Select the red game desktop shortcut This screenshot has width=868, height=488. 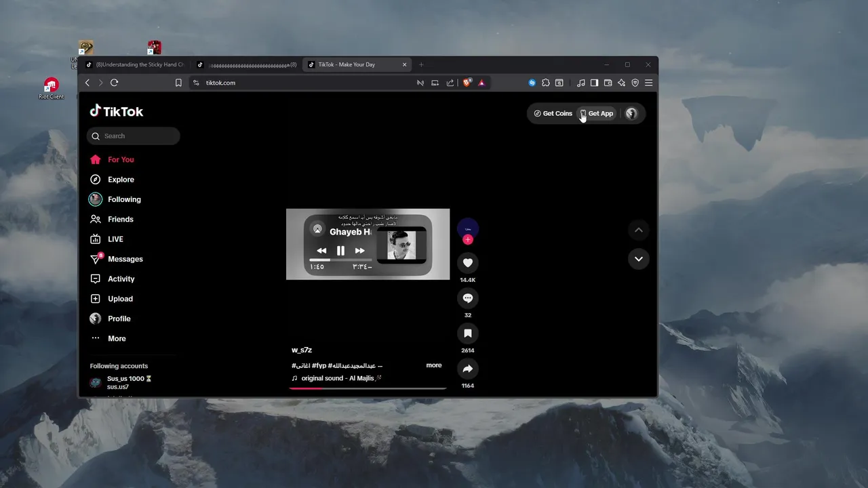tap(155, 47)
